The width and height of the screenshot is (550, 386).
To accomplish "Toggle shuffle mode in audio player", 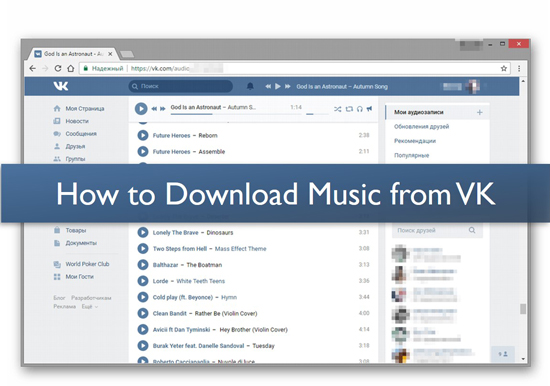I will coord(337,109).
